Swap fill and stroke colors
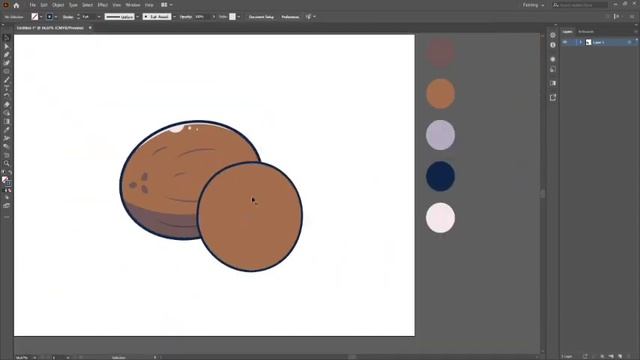The height and width of the screenshot is (360, 640). pos(10,172)
